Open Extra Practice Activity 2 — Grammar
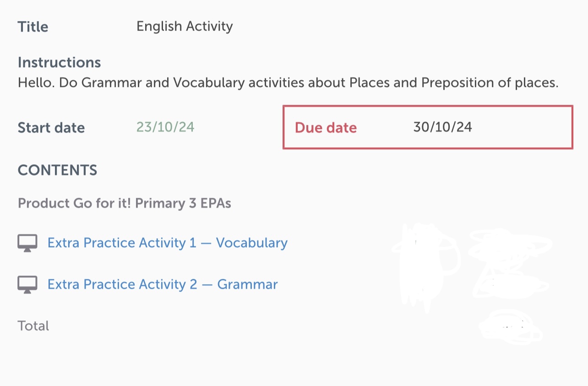588x386 pixels. pyautogui.click(x=163, y=284)
